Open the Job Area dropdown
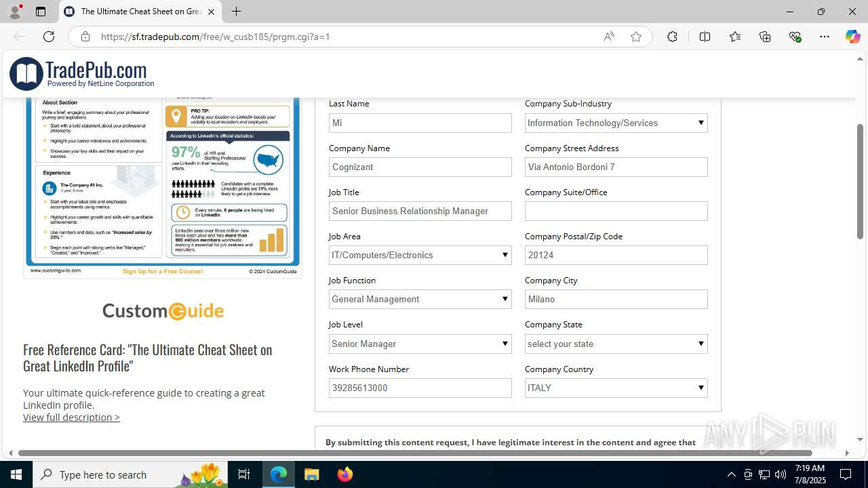This screenshot has height=488, width=868. (x=420, y=255)
